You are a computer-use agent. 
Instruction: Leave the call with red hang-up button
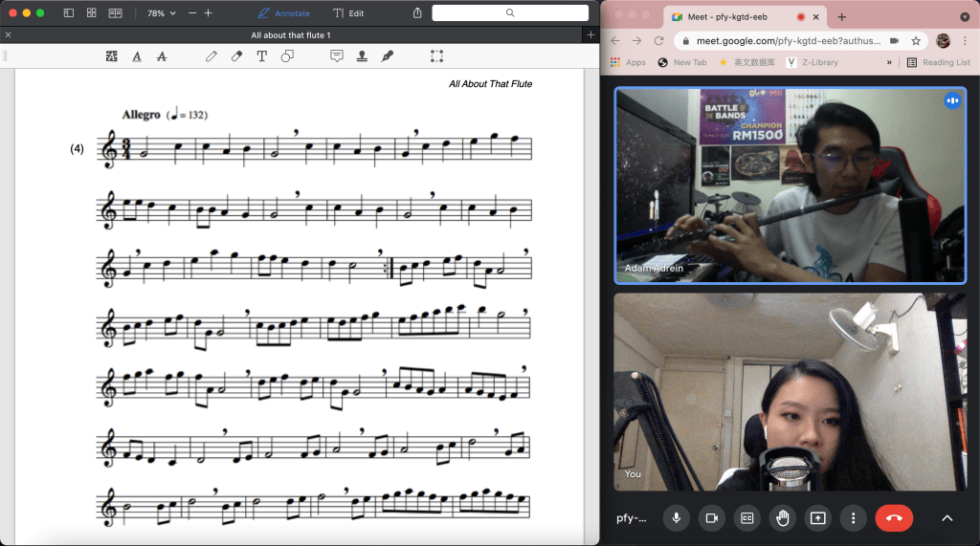click(x=894, y=517)
